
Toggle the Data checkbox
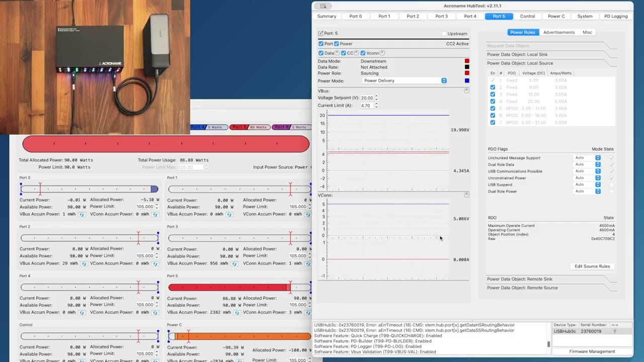click(321, 53)
